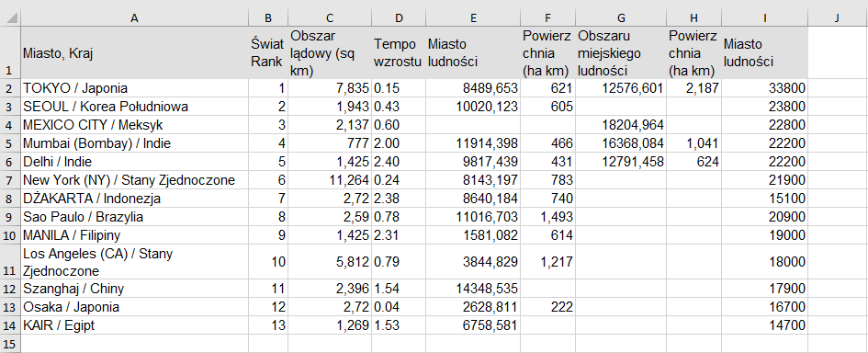Select column A header

pos(134,17)
